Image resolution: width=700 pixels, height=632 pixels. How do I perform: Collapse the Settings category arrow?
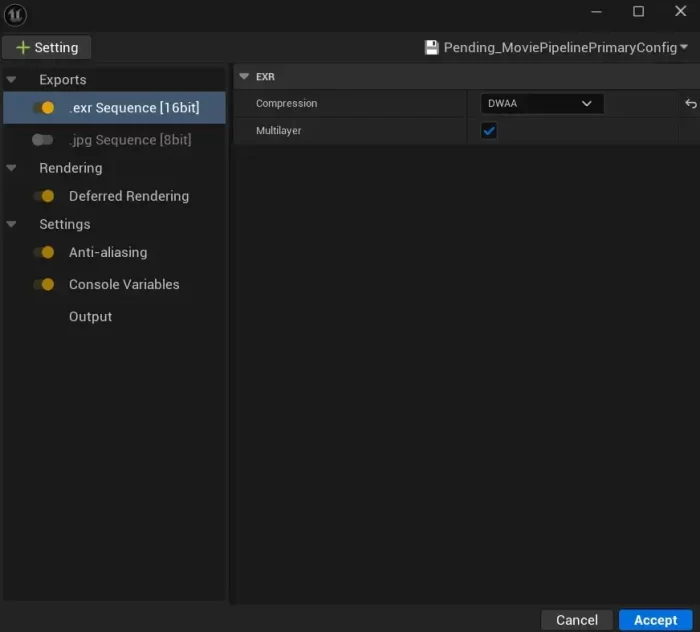point(12,224)
